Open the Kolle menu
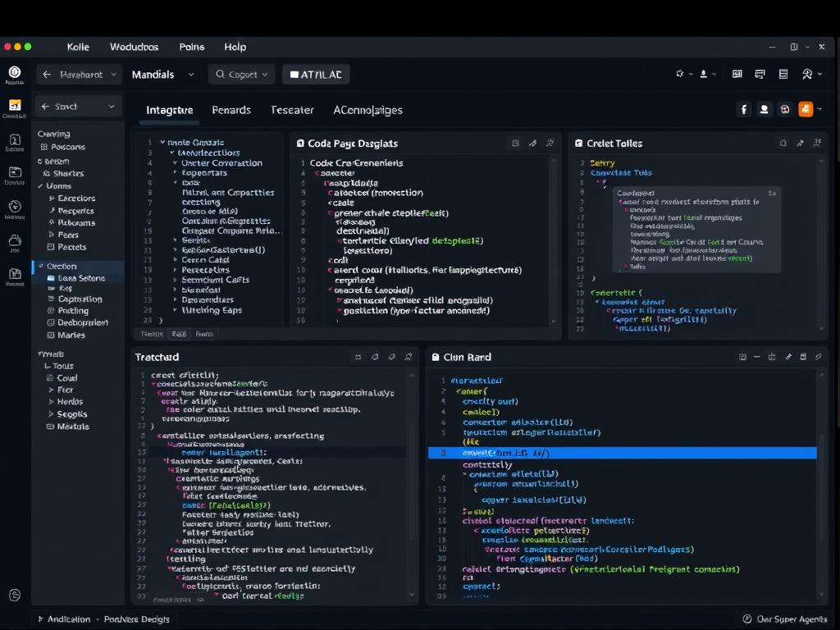 click(x=78, y=47)
